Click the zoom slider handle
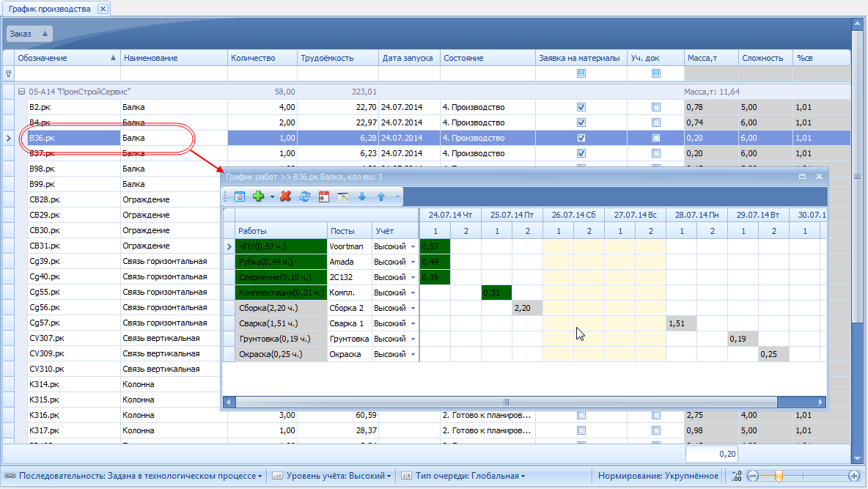The width and height of the screenshot is (868, 489). [779, 476]
